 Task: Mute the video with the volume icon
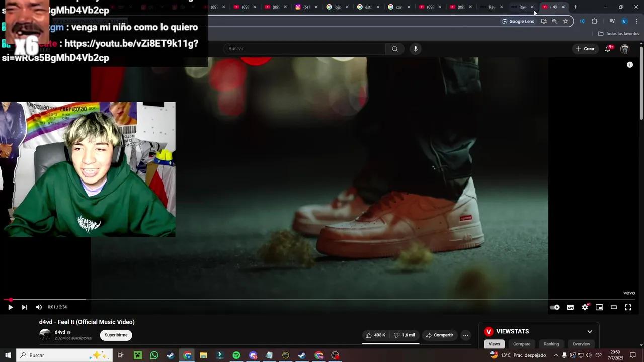tap(39, 307)
